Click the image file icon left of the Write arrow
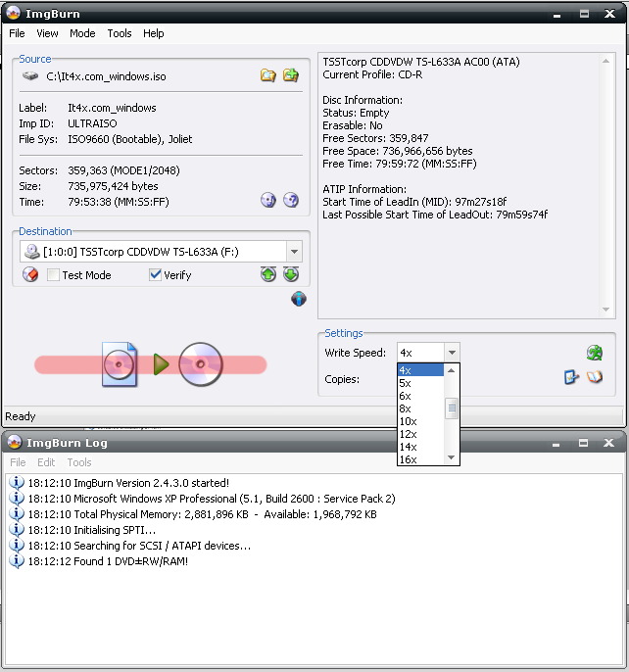This screenshot has height=672, width=629. coord(120,364)
